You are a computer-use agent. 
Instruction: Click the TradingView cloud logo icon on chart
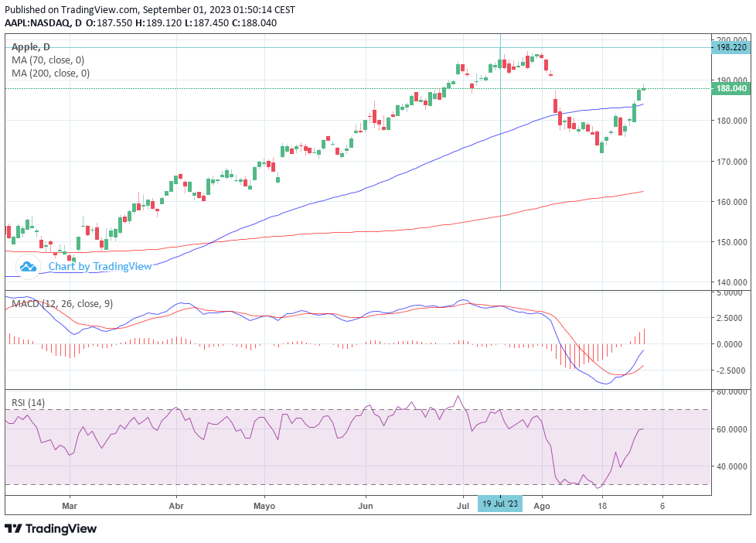pos(28,266)
